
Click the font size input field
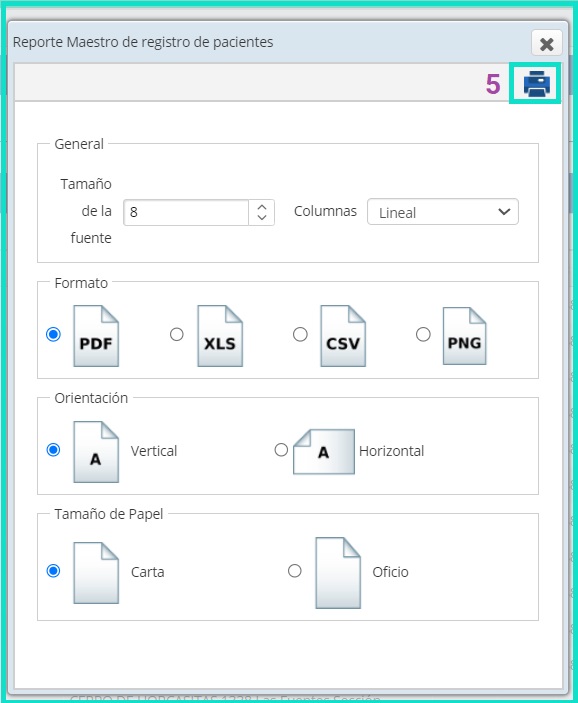coord(186,212)
